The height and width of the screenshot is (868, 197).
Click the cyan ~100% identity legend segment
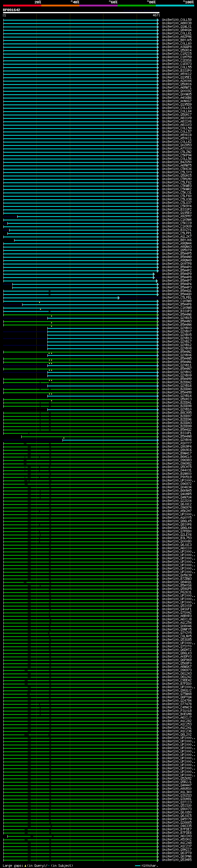coord(175,6)
